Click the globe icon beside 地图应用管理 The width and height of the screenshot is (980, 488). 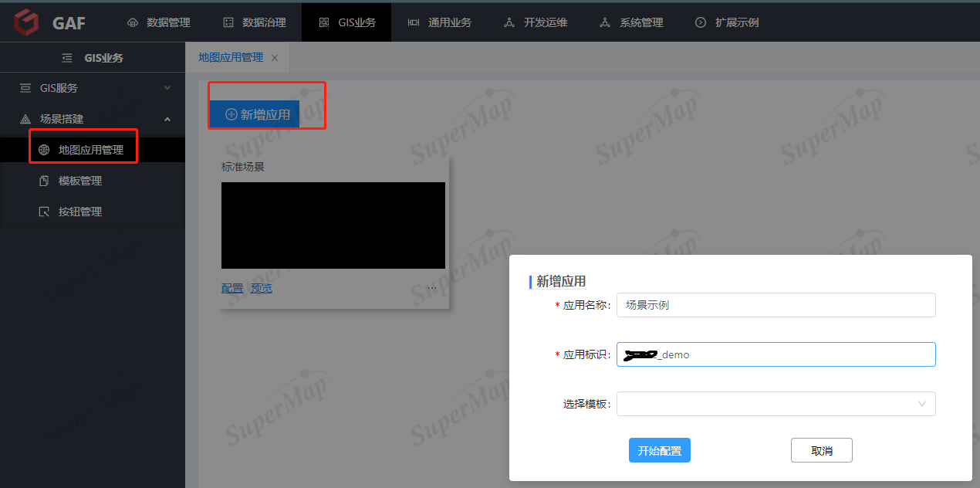[x=45, y=148]
